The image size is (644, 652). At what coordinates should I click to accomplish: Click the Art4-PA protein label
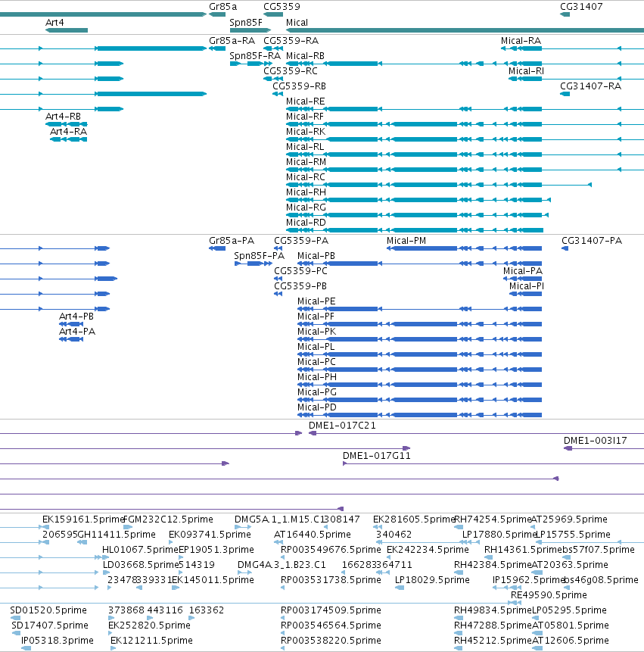[x=77, y=332]
